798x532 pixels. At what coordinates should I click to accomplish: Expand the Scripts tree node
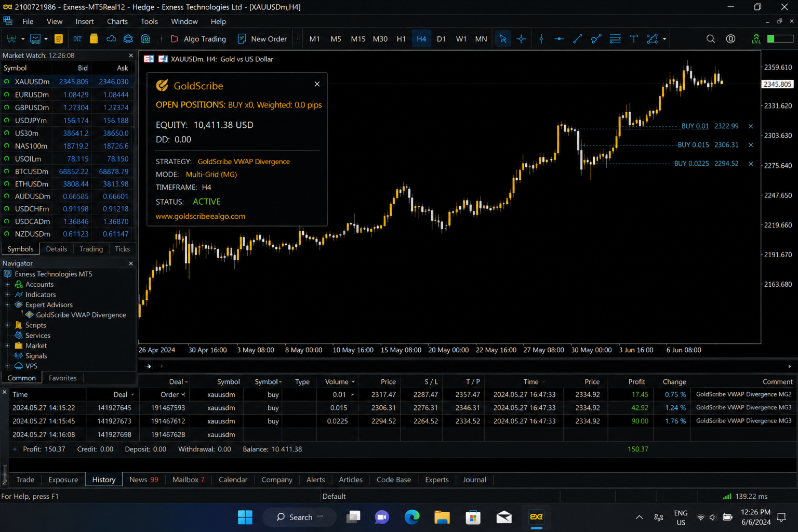(x=7, y=325)
